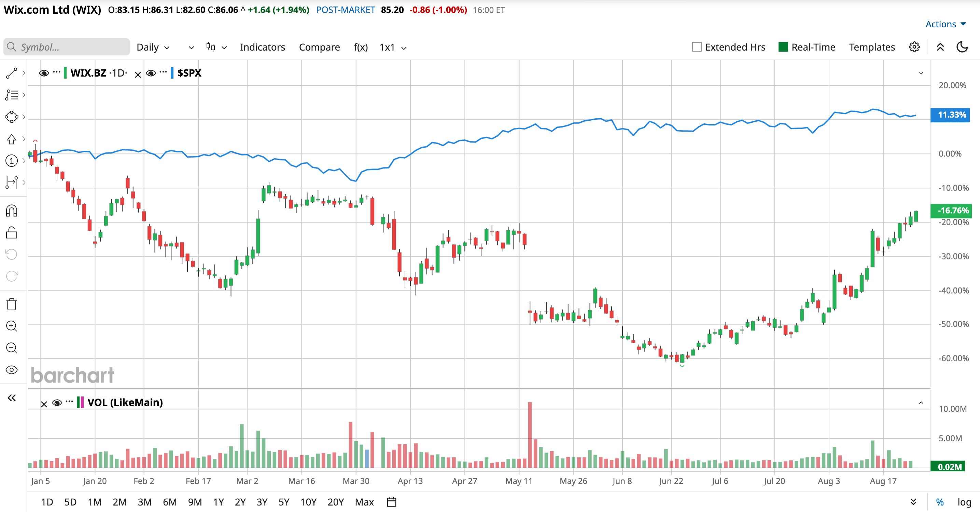
Task: Open the Indicators menu
Action: pyautogui.click(x=263, y=47)
